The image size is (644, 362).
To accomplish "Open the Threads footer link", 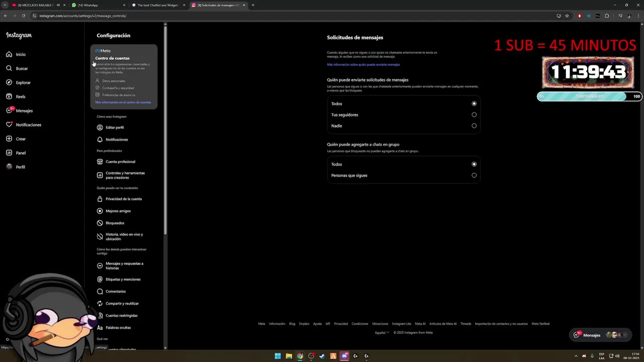I will pos(466,324).
